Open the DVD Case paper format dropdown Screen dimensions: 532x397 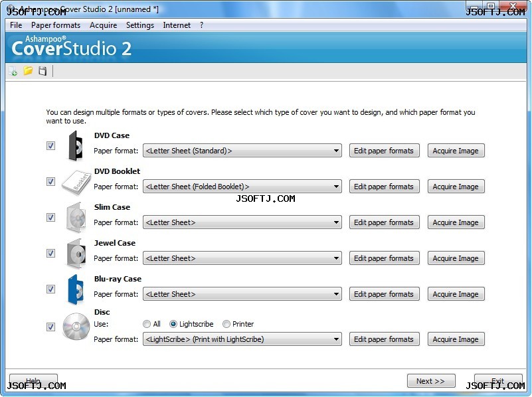pyautogui.click(x=242, y=151)
